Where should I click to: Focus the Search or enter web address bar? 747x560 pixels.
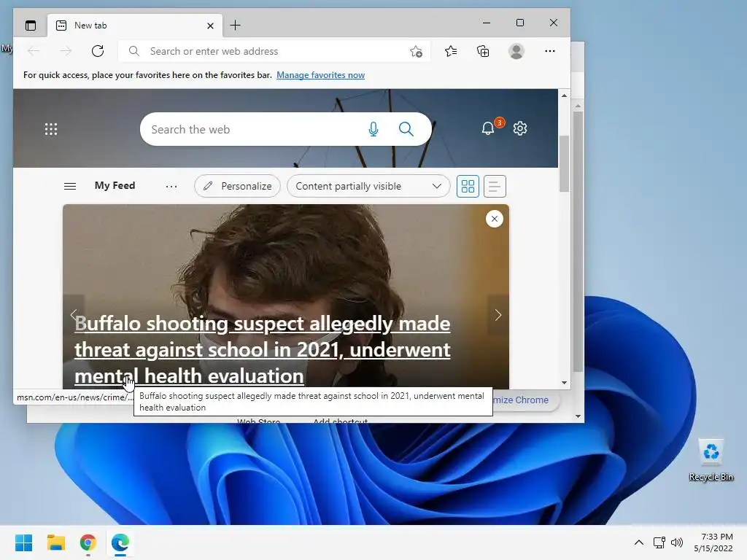tap(274, 51)
